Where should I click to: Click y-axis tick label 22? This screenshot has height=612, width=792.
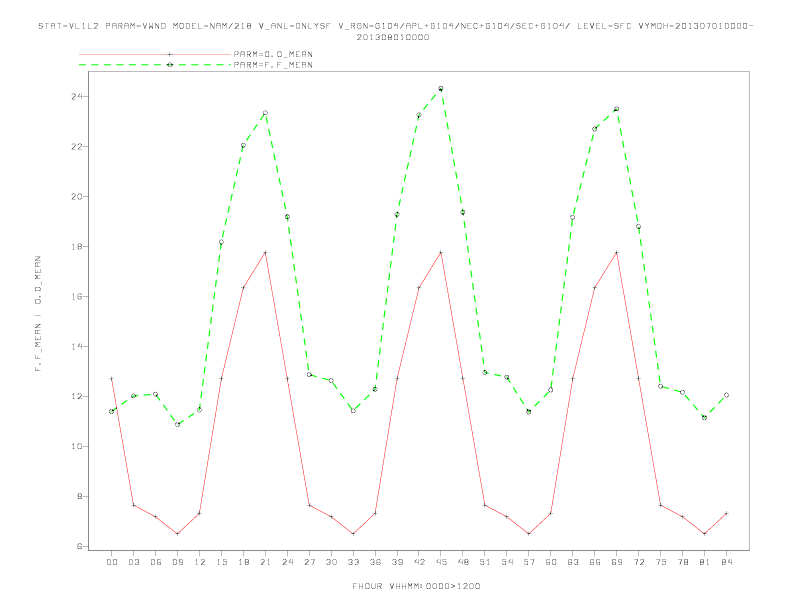tap(76, 146)
